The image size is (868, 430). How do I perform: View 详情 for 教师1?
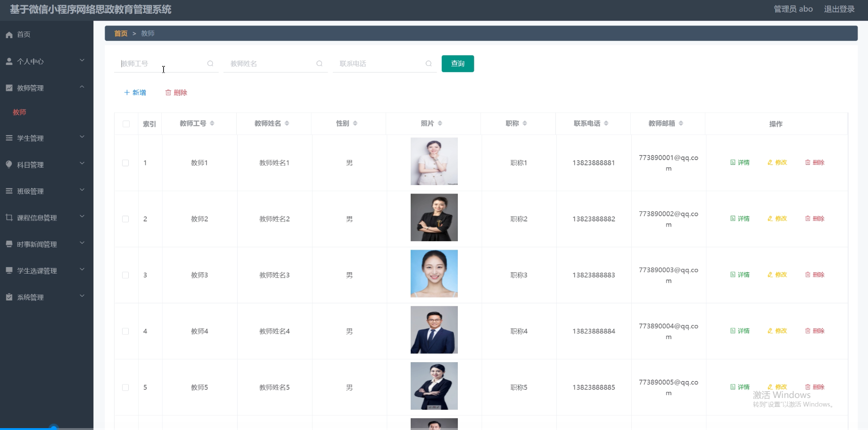pyautogui.click(x=740, y=162)
